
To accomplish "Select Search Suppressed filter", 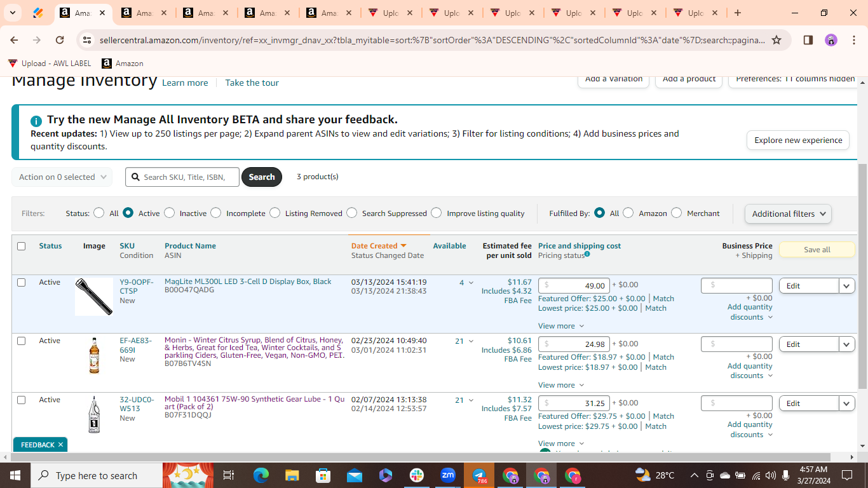I will click(x=352, y=213).
